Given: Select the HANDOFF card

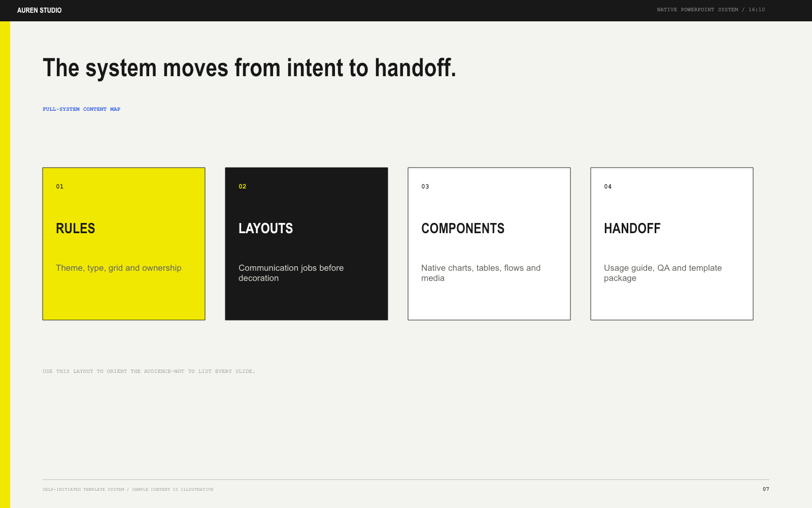Looking at the screenshot, I should click(x=672, y=244).
